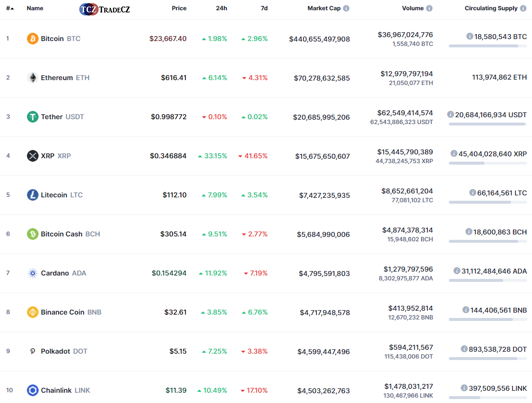Click the Cardano dotted logo icon
The width and height of the screenshot is (532, 403).
33,273
